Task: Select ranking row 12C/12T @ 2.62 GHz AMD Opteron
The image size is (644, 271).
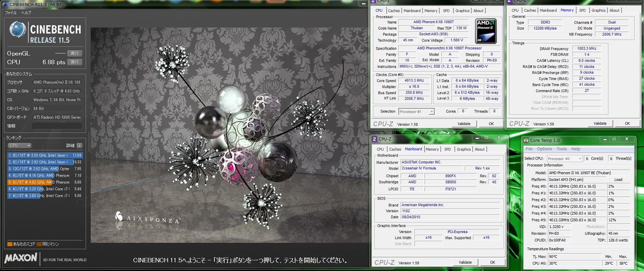Action: [x=45, y=169]
